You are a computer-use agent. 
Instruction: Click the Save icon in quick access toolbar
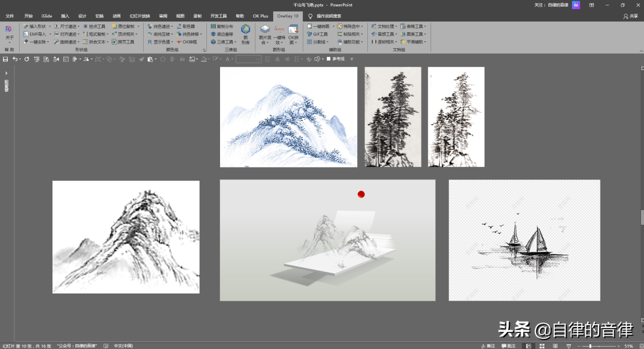(x=5, y=59)
